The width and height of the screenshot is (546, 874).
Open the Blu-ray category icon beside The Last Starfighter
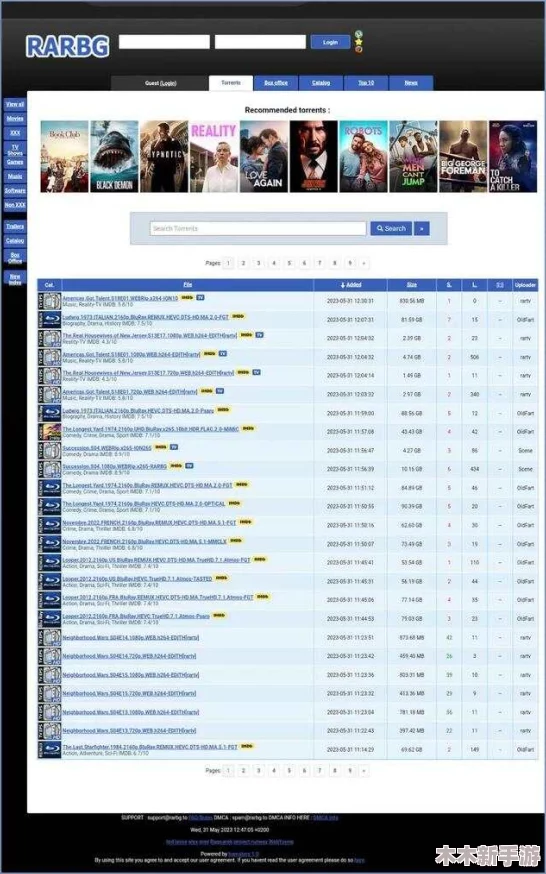point(49,749)
